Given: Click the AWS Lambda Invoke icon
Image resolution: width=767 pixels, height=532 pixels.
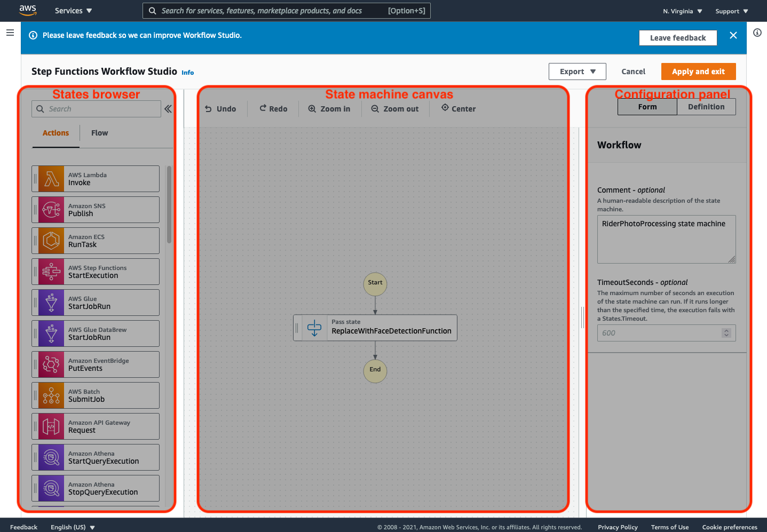Looking at the screenshot, I should pos(51,179).
